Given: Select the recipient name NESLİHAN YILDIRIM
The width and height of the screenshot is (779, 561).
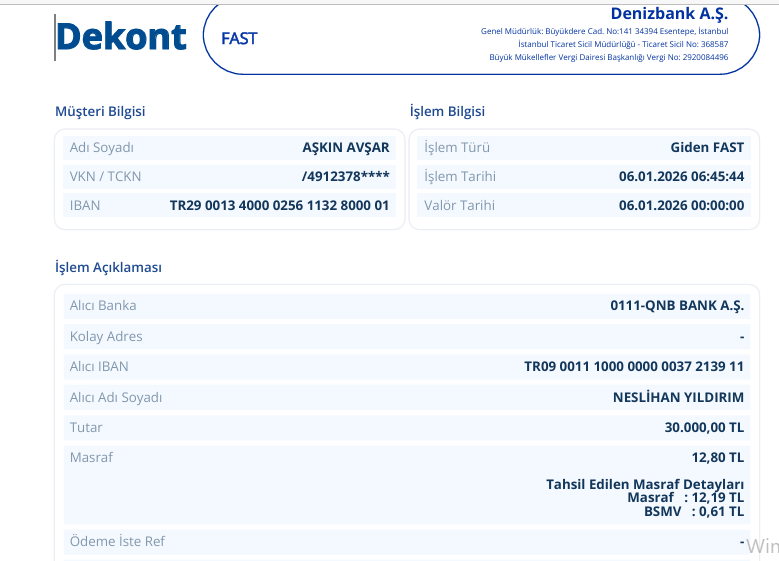Looking at the screenshot, I should pos(678,398).
